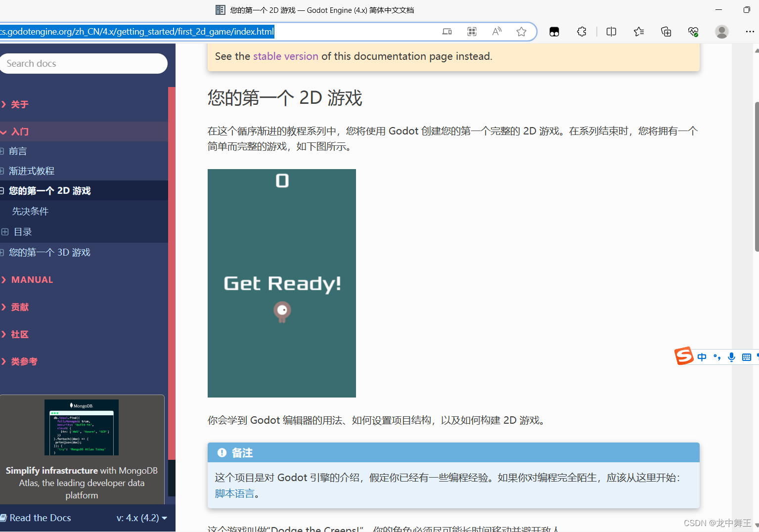Image resolution: width=759 pixels, height=532 pixels.
Task: Select Chinese/English toggle on Sogou input bar
Action: [x=702, y=356]
